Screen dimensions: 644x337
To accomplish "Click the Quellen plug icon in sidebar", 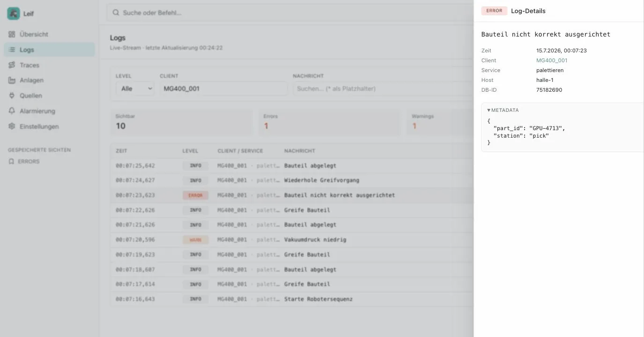I will pyautogui.click(x=12, y=95).
